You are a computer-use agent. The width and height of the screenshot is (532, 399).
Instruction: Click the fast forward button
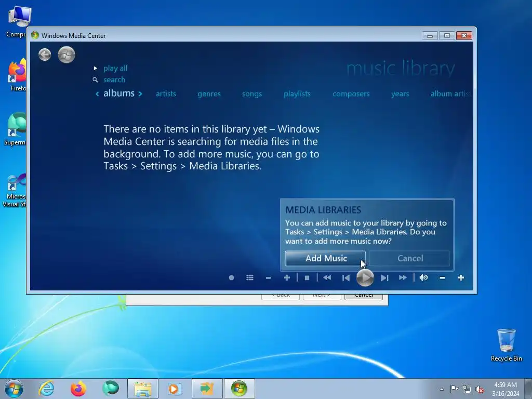(403, 278)
